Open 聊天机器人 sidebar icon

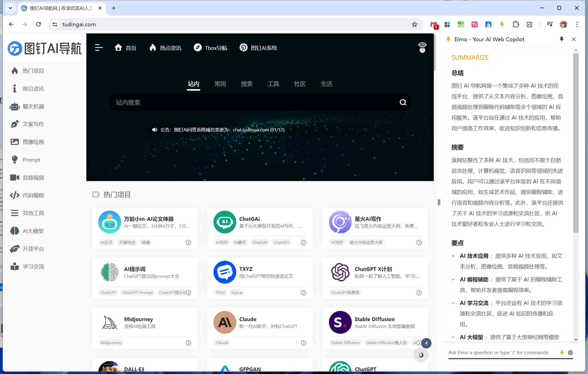[15, 106]
